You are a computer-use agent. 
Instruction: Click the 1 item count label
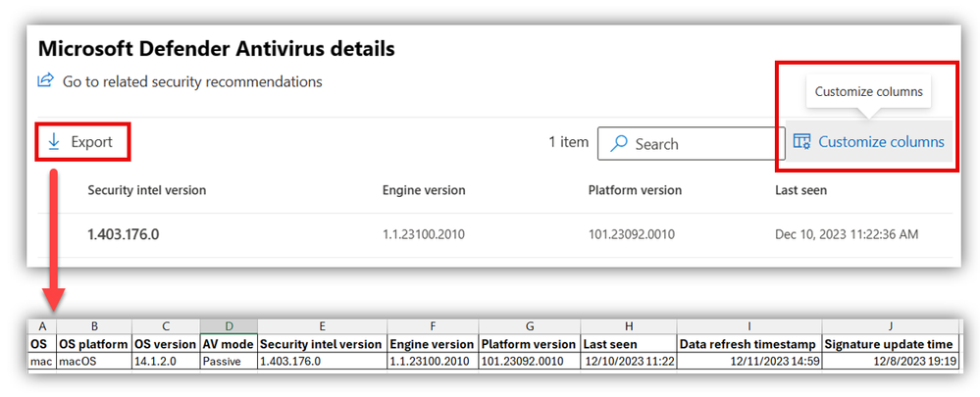(x=568, y=142)
